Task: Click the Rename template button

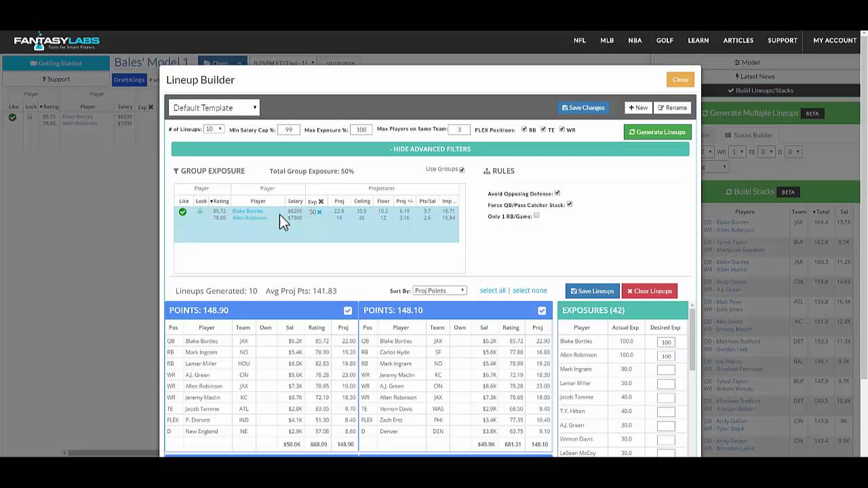Action: (x=672, y=108)
